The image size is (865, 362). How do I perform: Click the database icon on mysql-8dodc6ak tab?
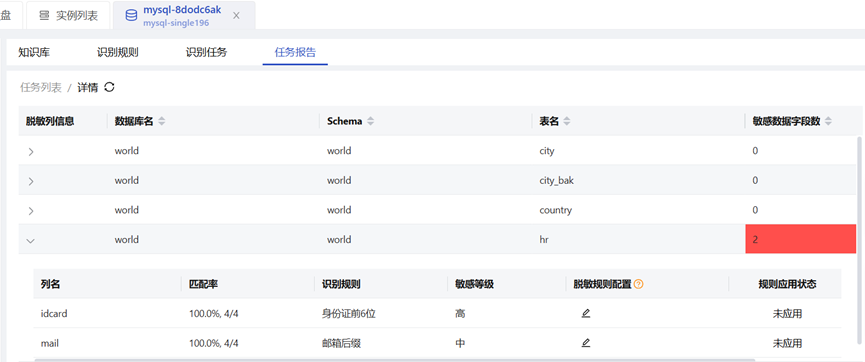(131, 15)
